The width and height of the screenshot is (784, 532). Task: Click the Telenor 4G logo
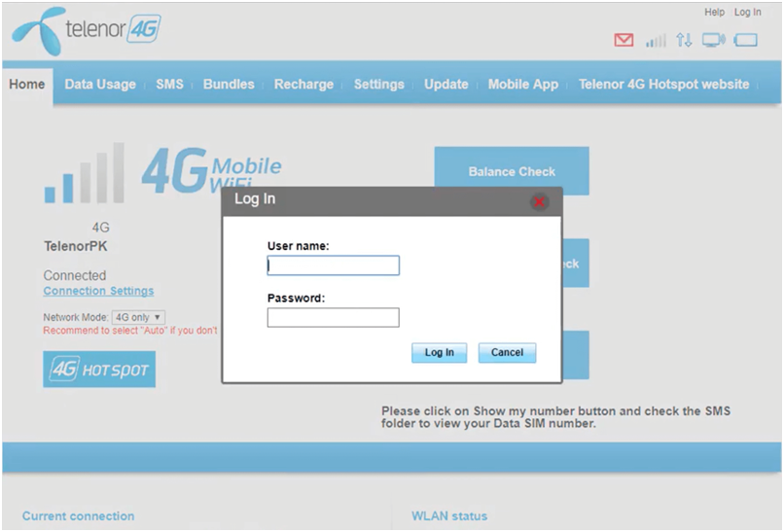tap(87, 31)
